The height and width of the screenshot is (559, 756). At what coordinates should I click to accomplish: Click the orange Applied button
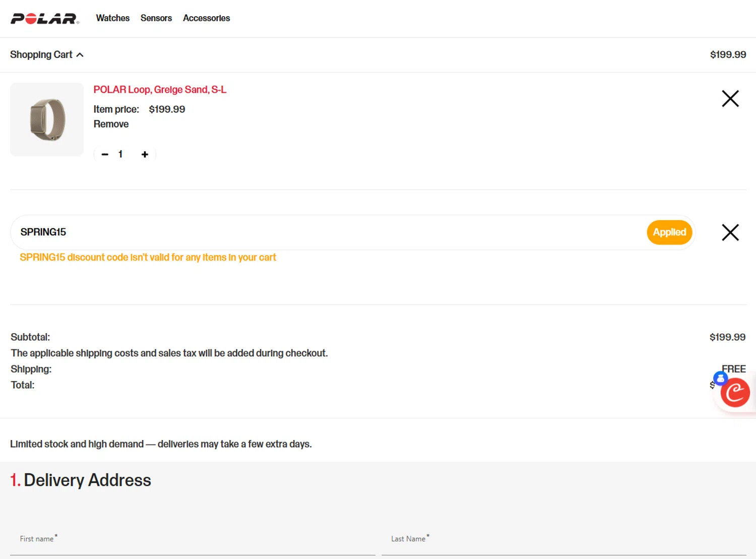point(669,232)
